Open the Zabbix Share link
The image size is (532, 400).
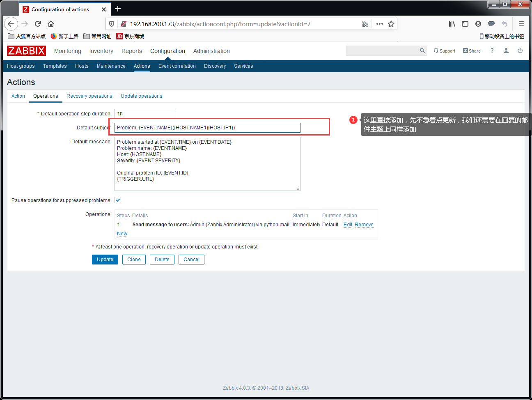point(472,51)
